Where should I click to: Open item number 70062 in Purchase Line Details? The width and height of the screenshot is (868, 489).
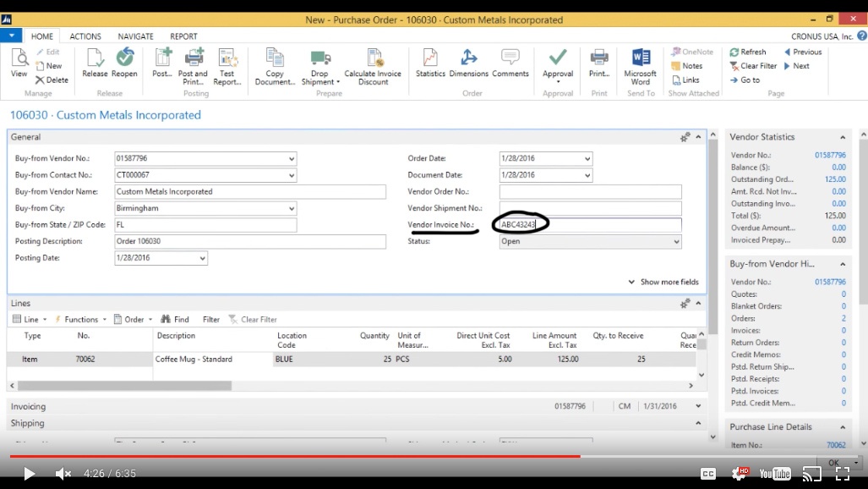tap(836, 445)
